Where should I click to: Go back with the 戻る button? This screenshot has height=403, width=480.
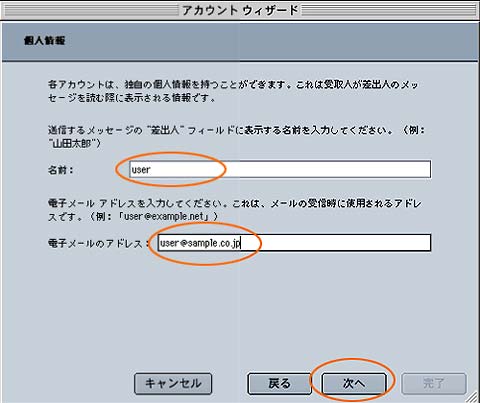[x=279, y=383]
